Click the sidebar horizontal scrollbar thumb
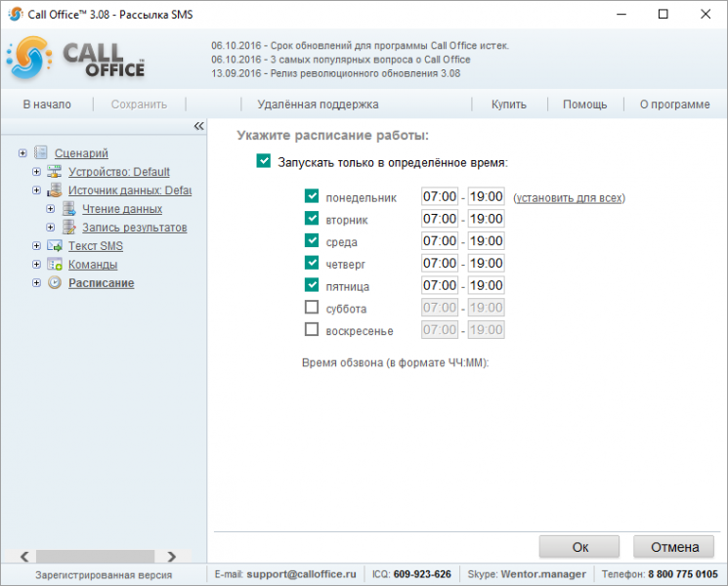Image resolution: width=728 pixels, height=586 pixels. pos(95,556)
